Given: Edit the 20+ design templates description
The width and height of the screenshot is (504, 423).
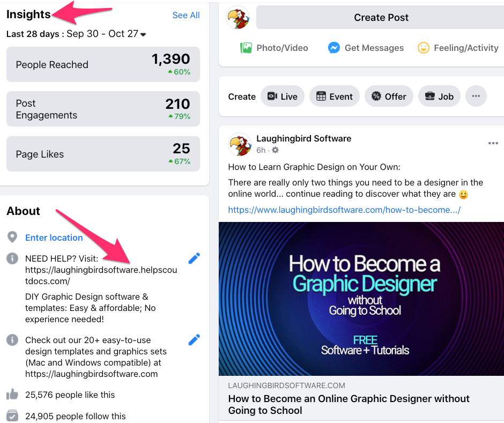Looking at the screenshot, I should pyautogui.click(x=194, y=340).
